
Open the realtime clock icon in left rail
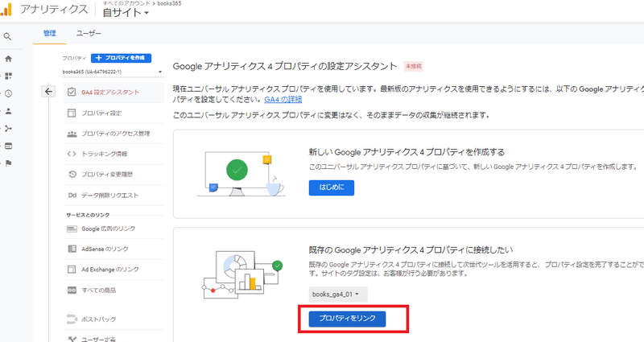coord(8,93)
